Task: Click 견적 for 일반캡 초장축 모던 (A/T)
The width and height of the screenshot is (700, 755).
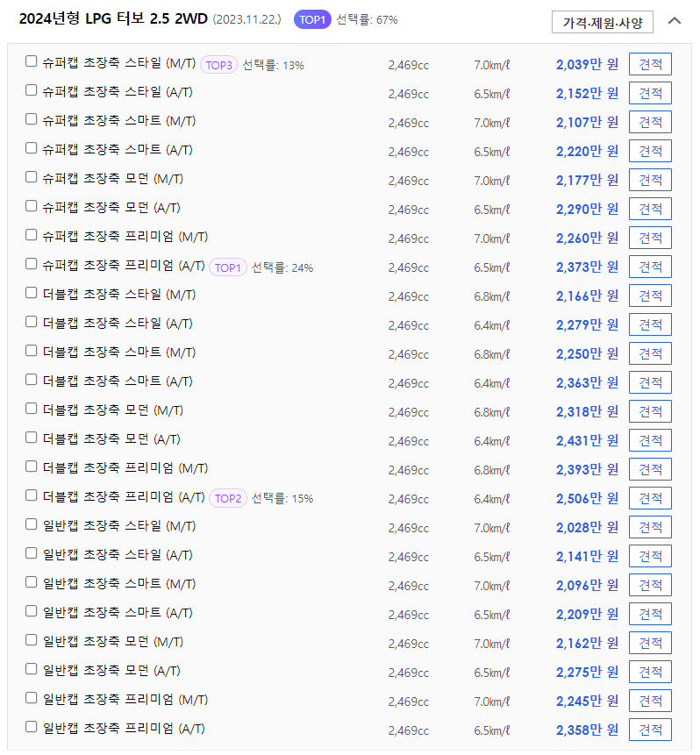Action: (x=650, y=672)
